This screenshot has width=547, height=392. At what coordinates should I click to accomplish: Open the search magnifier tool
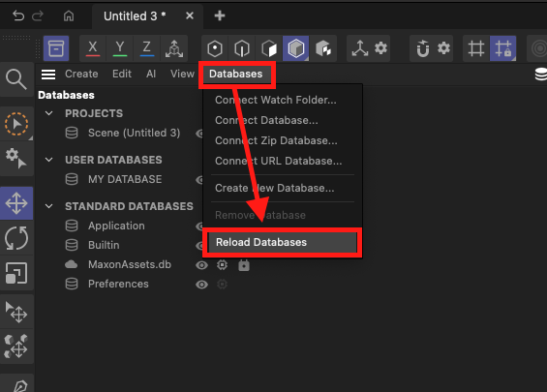16,79
